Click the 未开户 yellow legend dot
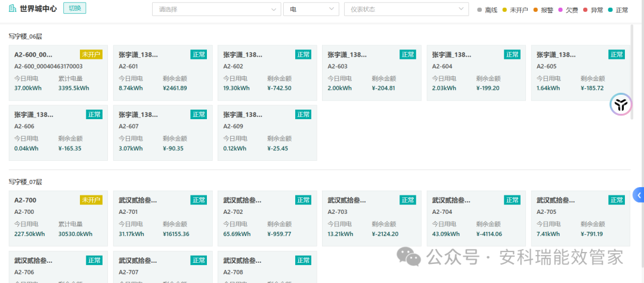 [505, 10]
